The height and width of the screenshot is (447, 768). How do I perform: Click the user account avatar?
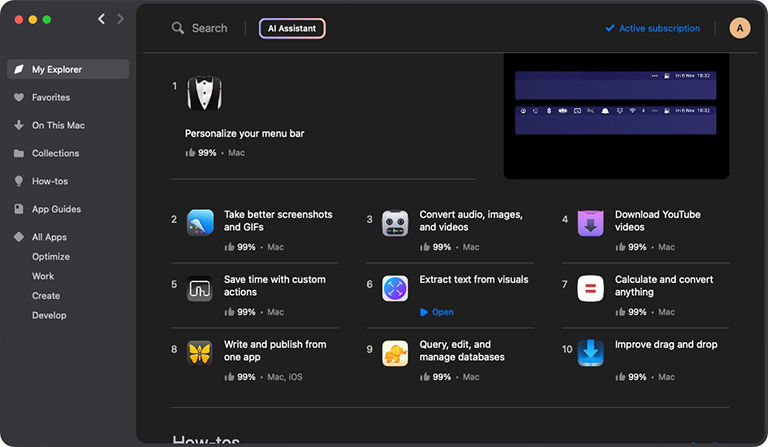point(740,28)
